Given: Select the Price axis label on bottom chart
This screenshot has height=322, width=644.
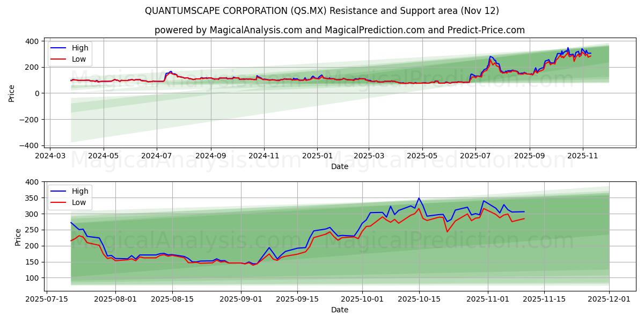Looking at the screenshot, I should [16, 236].
